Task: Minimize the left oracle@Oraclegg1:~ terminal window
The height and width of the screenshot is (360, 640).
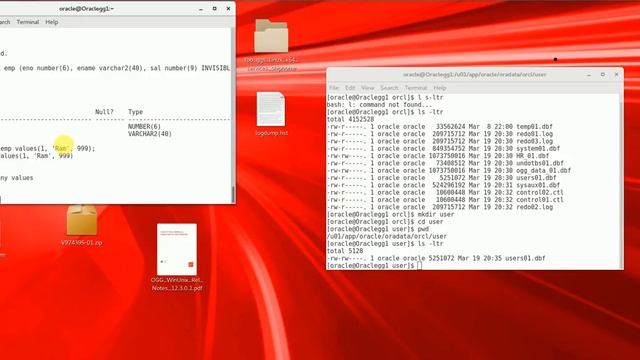Action: [x=201, y=9]
